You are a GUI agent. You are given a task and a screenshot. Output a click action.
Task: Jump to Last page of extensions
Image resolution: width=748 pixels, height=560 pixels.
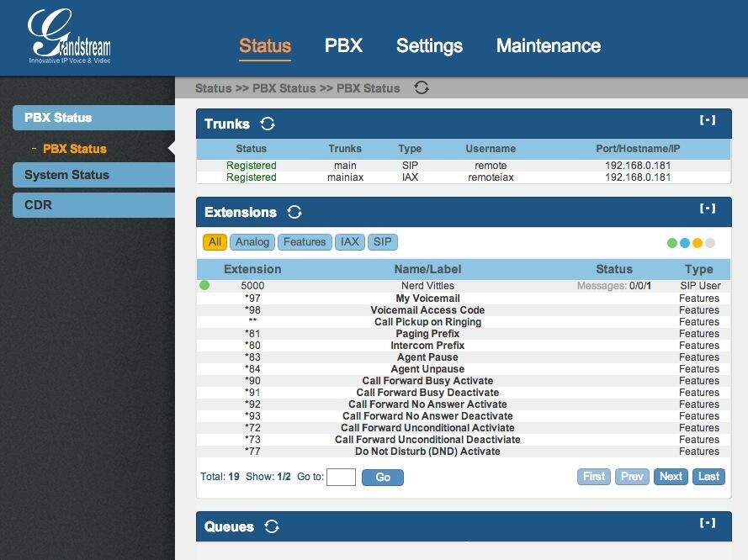click(709, 477)
